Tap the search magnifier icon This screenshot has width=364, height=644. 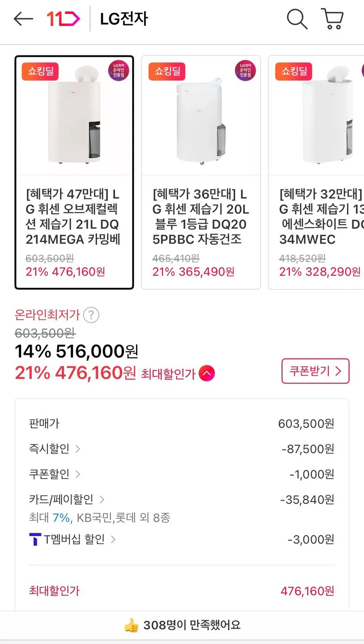pyautogui.click(x=297, y=19)
